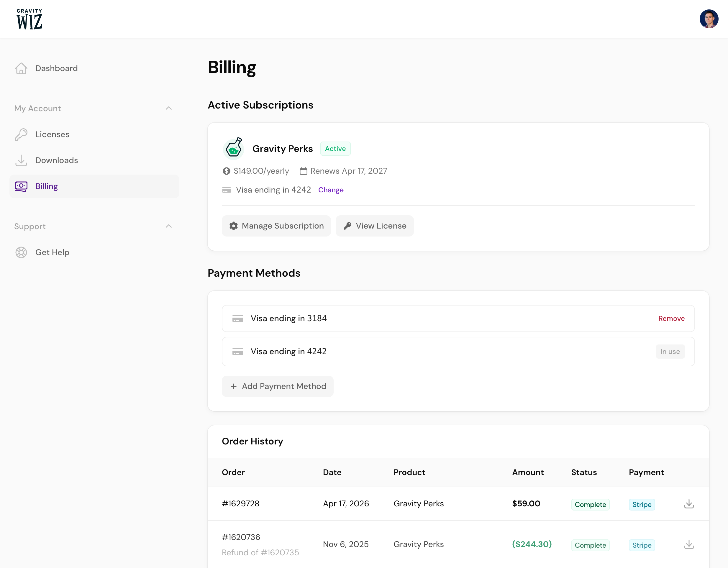Select the Visa ending in 4242 row
728x568 pixels.
point(458,352)
